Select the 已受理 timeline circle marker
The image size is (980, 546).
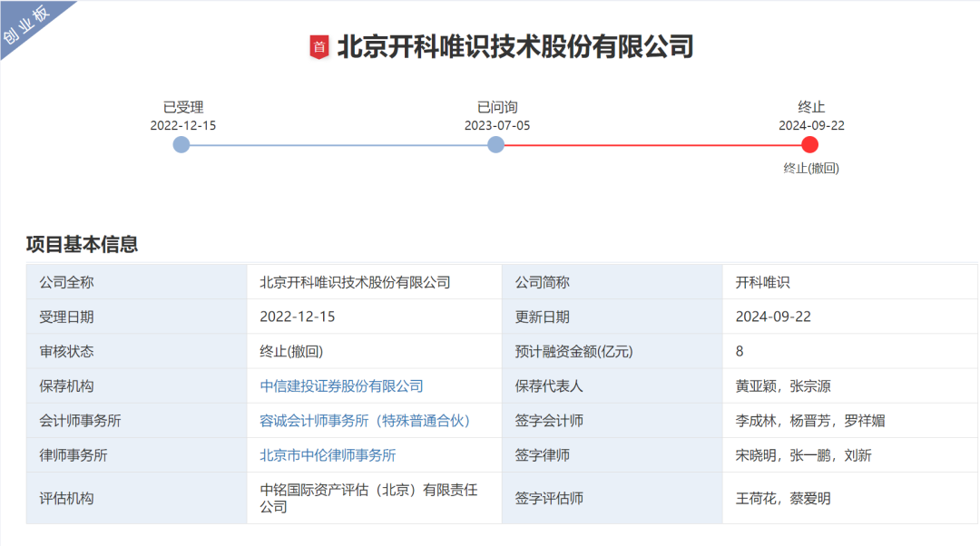[181, 145]
